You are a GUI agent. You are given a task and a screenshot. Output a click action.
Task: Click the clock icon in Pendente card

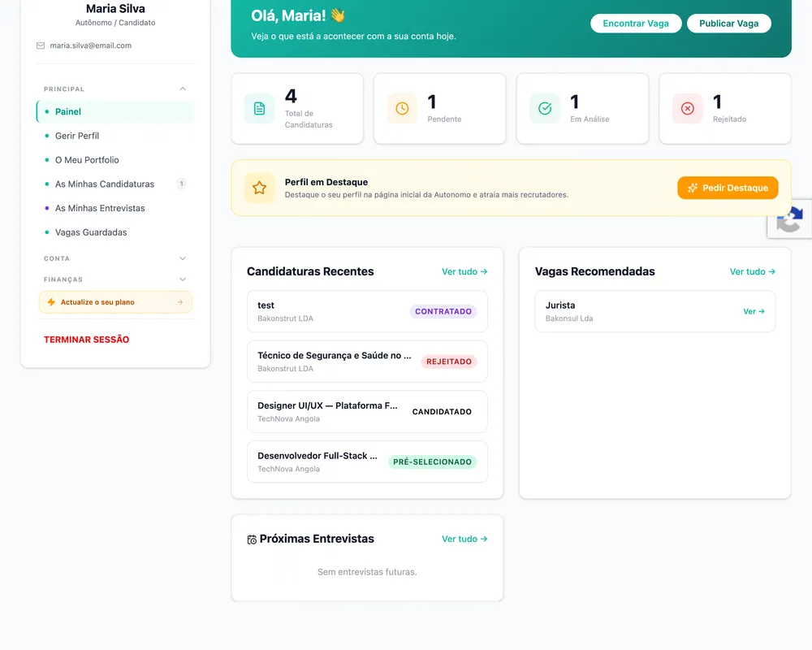[402, 108]
